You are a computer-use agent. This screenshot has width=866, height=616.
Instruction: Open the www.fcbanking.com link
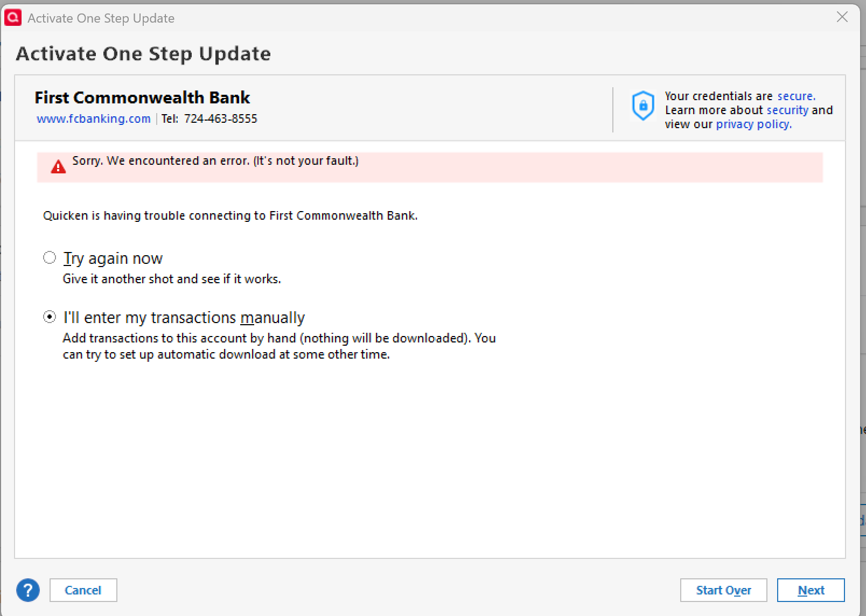tap(94, 118)
